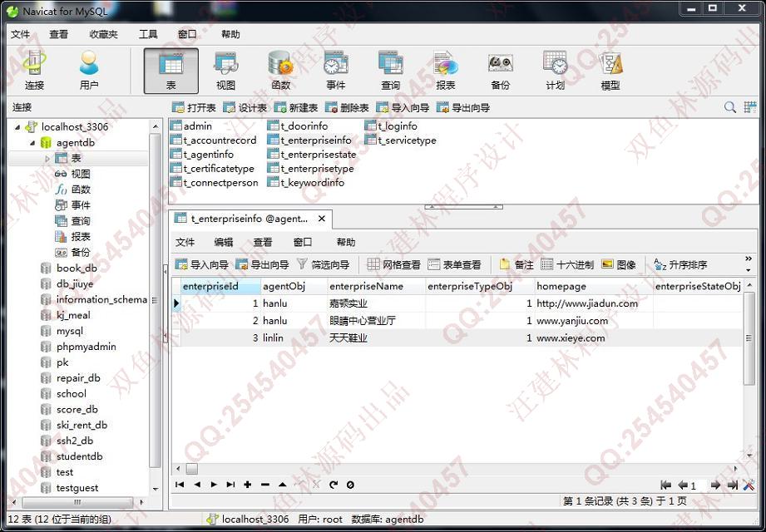Image resolution: width=766 pixels, height=532 pixels.
Task: Click 设计表 design table button
Action: 245,108
